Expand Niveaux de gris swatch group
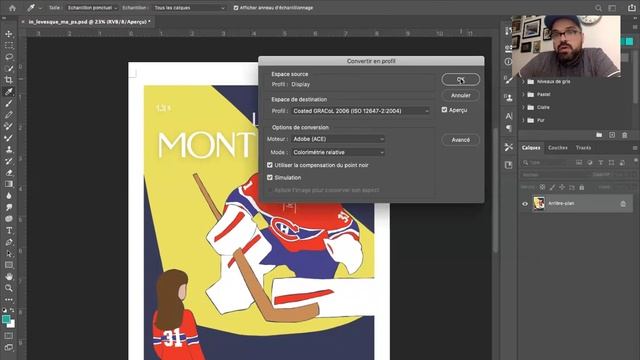Image resolution: width=640 pixels, height=360 pixels. 523,82
